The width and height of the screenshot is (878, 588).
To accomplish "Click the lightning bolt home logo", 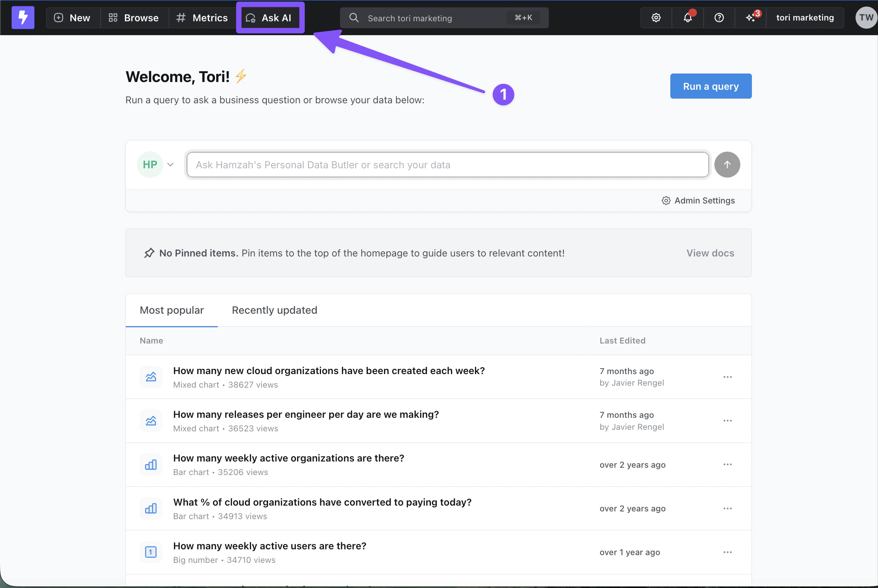I will 23,17.
